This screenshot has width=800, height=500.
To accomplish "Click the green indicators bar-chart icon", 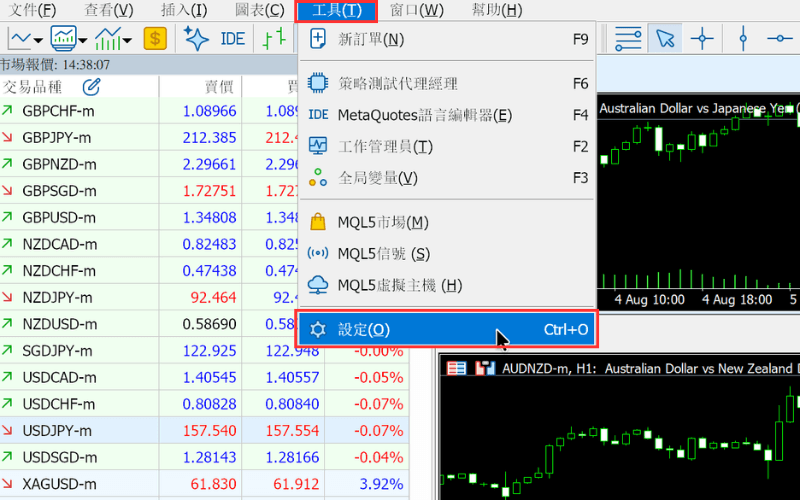I will coord(108,39).
